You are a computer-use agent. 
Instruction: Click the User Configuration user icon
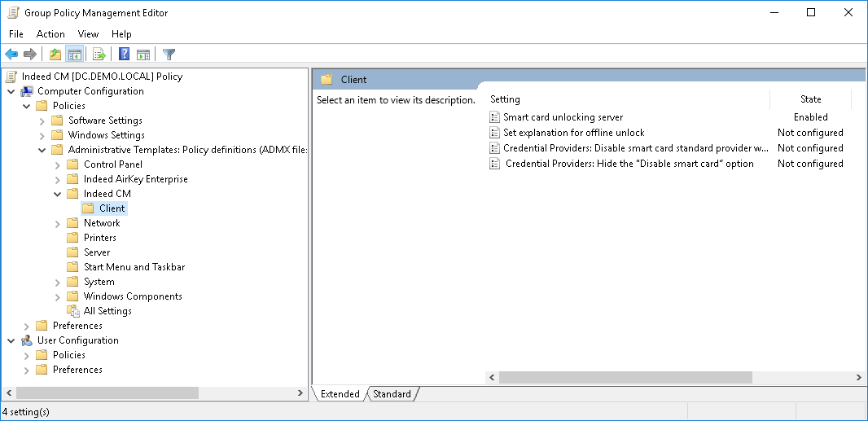pos(27,340)
